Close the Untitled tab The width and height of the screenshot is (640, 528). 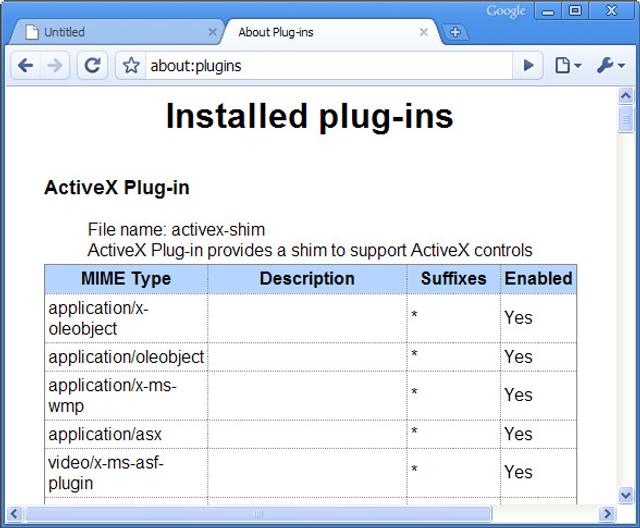[212, 32]
